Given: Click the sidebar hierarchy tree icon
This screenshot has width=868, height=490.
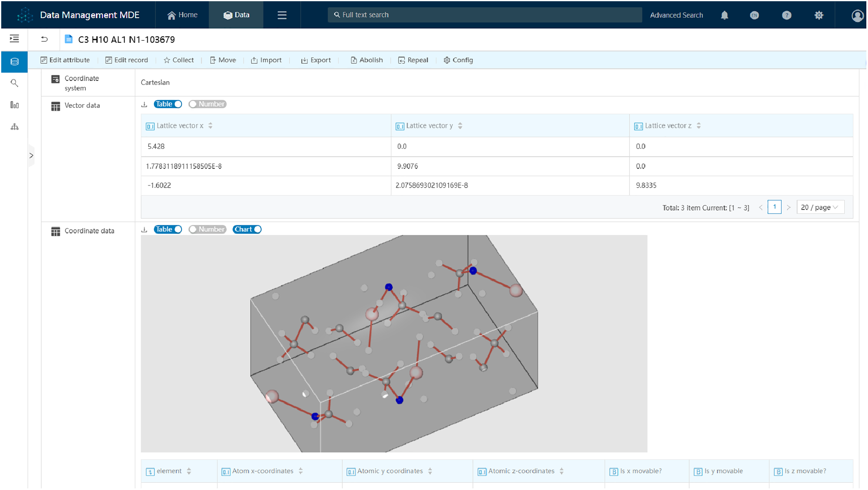Looking at the screenshot, I should (x=14, y=127).
